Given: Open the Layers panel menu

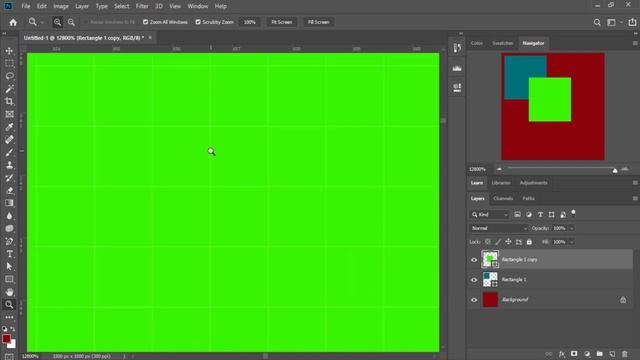Looking at the screenshot, I should (x=635, y=198).
